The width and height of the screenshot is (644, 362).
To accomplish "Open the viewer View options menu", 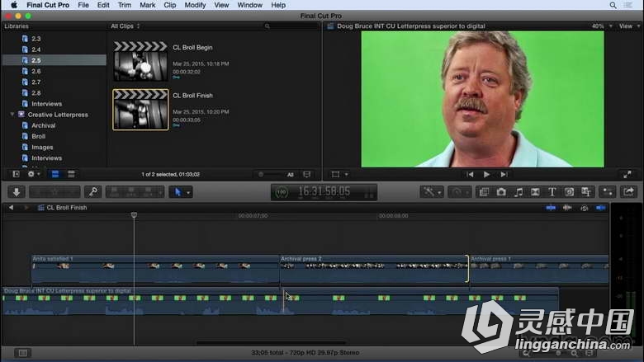I will (629, 26).
